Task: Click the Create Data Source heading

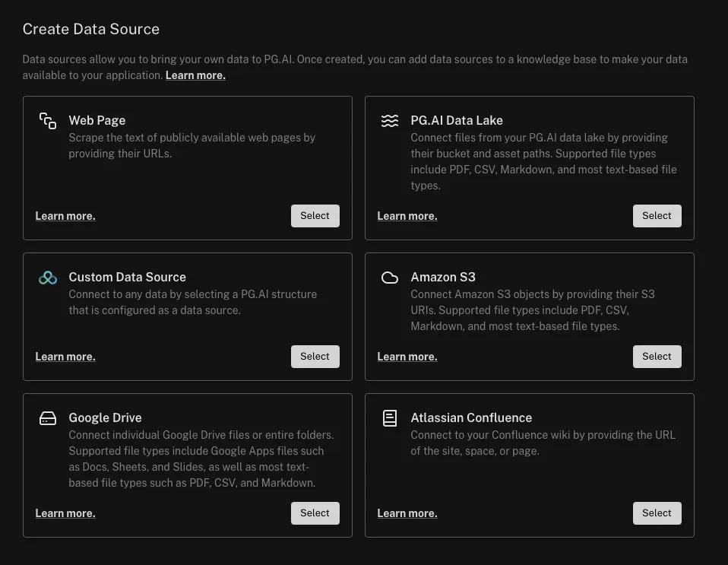Action: click(91, 29)
